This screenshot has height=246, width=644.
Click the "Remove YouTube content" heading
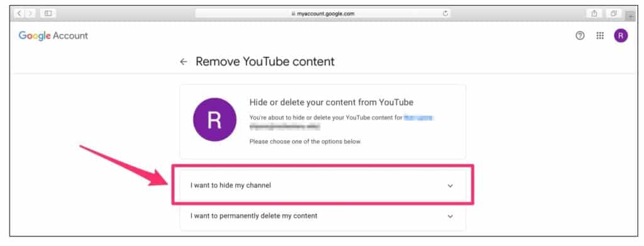[265, 62]
